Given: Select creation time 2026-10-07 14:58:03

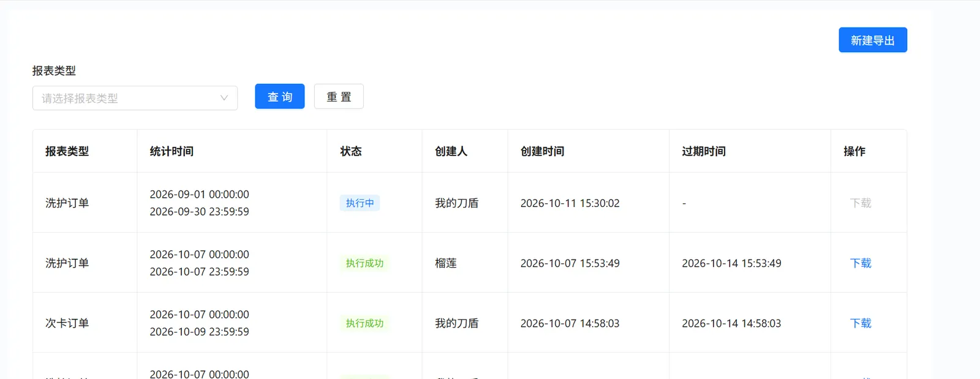Looking at the screenshot, I should [x=570, y=323].
